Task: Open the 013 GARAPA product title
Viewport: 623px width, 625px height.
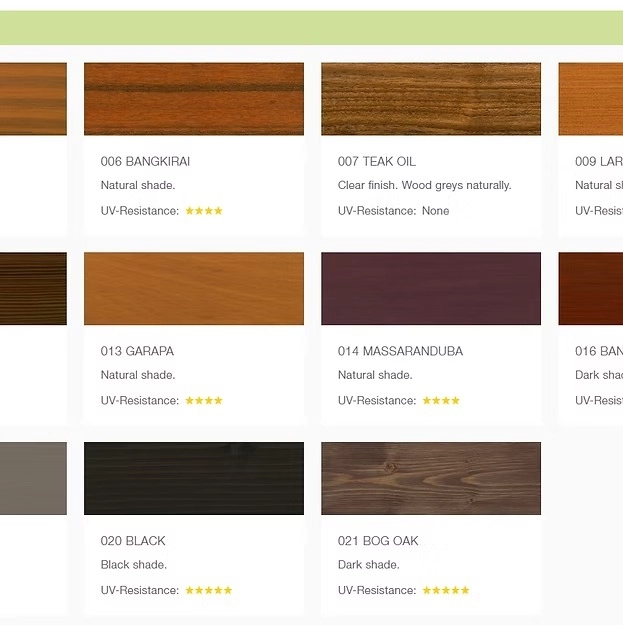Action: [137, 351]
